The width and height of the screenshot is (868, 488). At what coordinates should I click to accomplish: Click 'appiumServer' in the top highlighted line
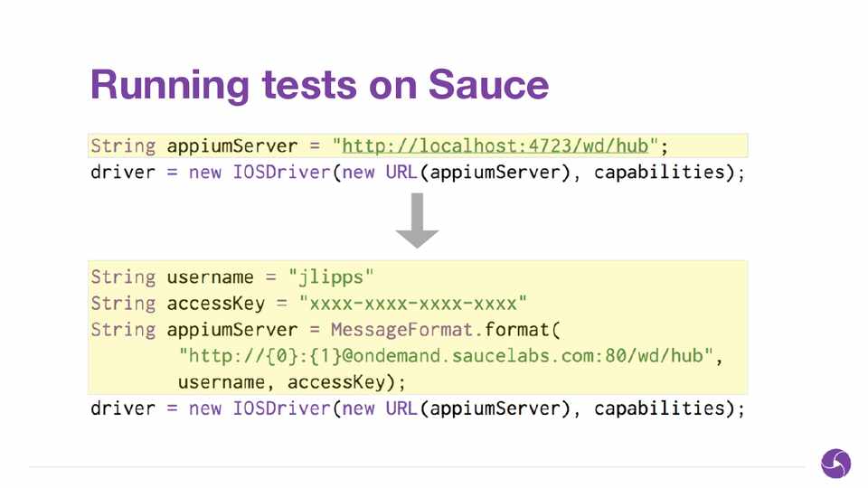tap(231, 146)
